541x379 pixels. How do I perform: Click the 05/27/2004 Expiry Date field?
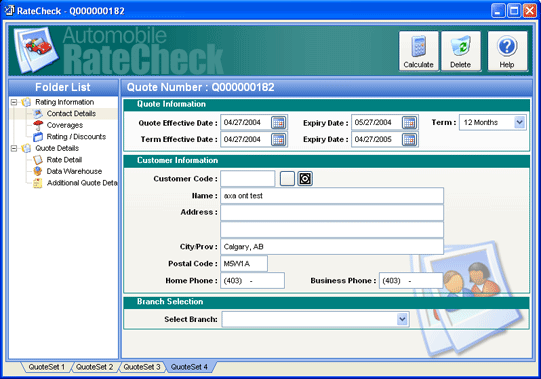[376, 123]
